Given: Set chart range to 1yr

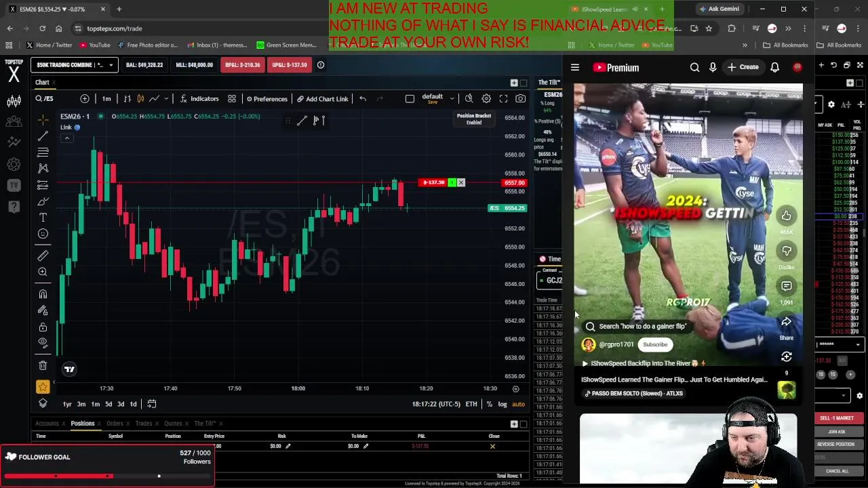Looking at the screenshot, I should coord(67,404).
